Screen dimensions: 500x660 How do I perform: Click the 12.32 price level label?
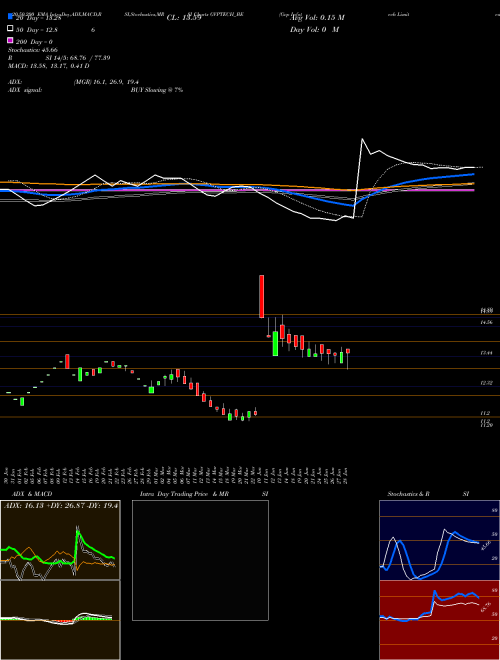[486, 383]
